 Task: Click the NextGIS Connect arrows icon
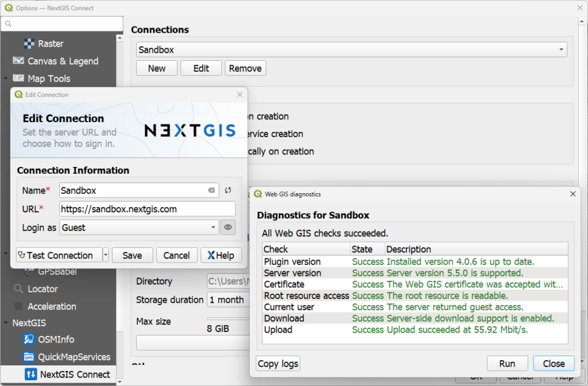tap(31, 374)
